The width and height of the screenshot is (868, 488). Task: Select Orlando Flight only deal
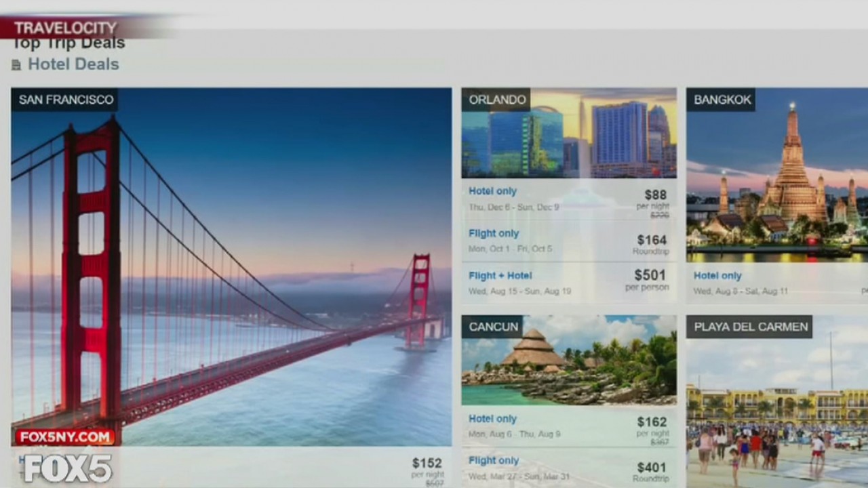pos(494,233)
